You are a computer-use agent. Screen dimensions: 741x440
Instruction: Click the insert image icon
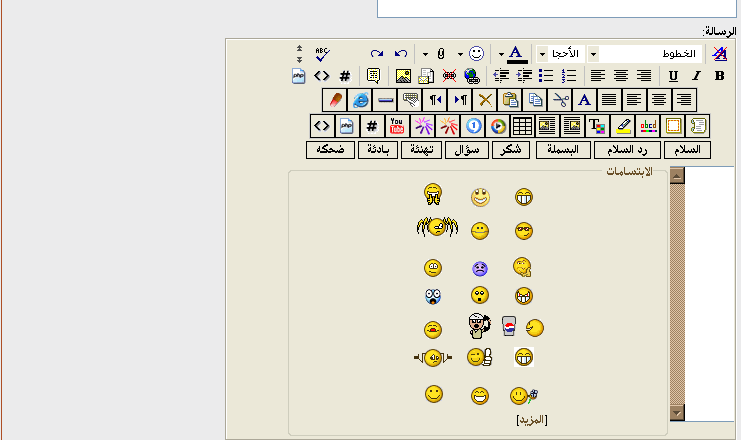403,76
